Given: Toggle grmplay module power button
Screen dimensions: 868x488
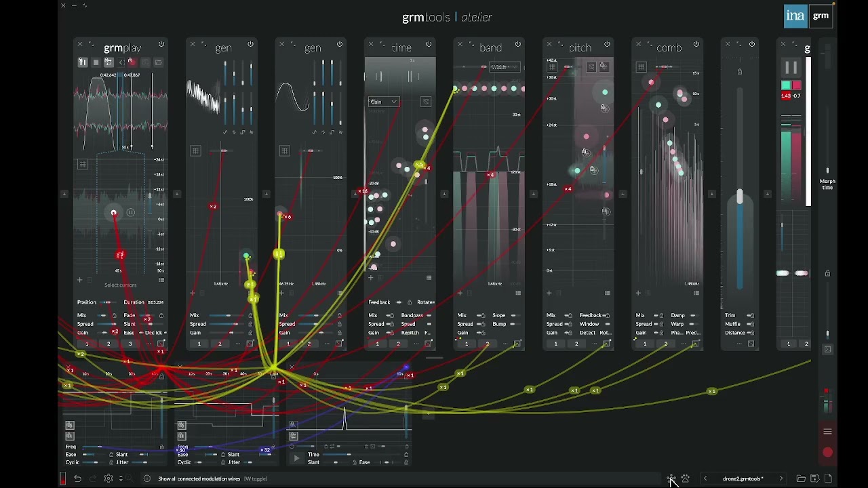Looking at the screenshot, I should [x=161, y=44].
